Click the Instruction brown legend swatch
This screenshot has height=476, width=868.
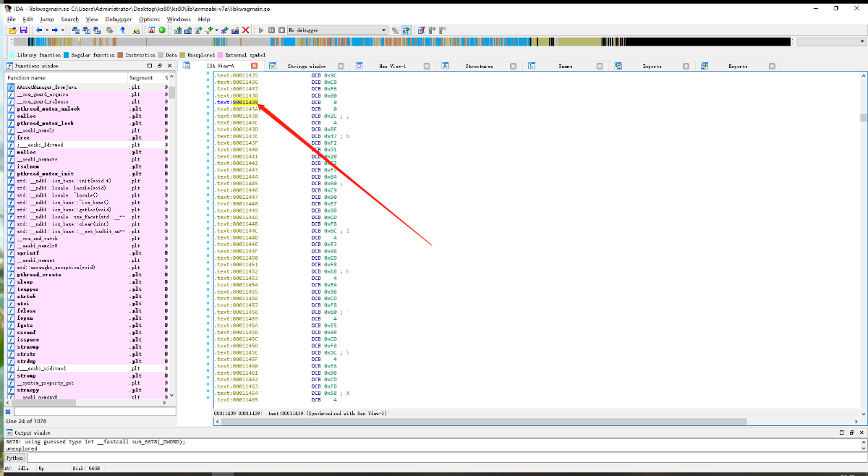coord(121,55)
